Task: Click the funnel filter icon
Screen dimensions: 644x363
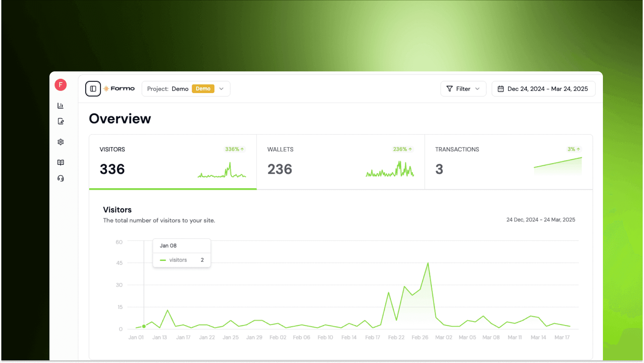Action: coord(450,89)
